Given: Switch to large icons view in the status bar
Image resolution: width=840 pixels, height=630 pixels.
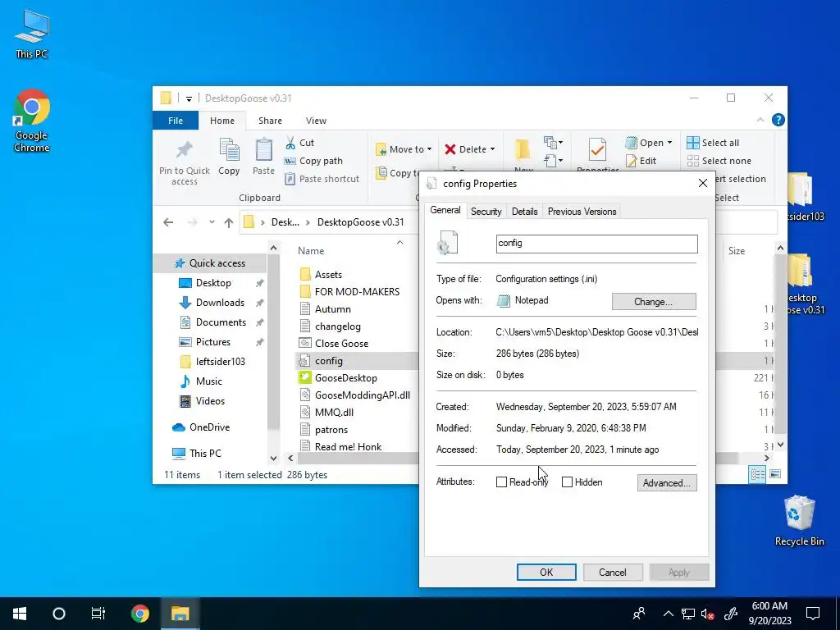Looking at the screenshot, I should click(774, 474).
